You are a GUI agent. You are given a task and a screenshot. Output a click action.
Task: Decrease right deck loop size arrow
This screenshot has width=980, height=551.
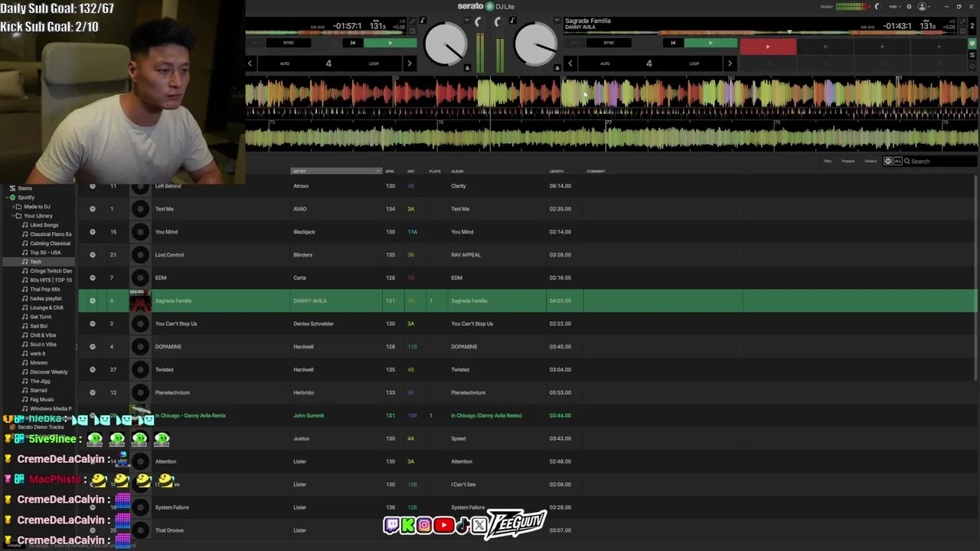pos(570,64)
